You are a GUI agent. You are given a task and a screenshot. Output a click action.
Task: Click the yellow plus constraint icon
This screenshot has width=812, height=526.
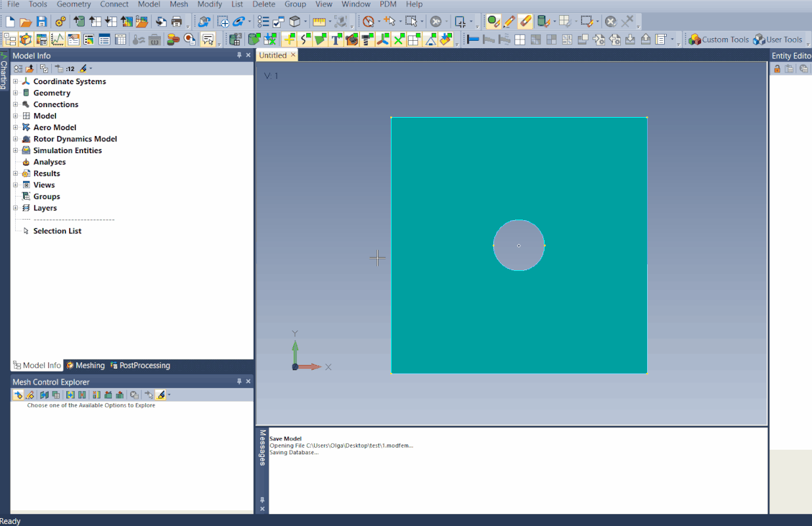pyautogui.click(x=289, y=39)
